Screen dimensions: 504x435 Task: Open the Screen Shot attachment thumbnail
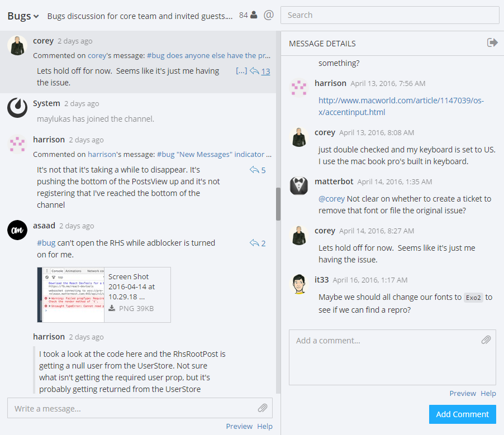point(71,295)
